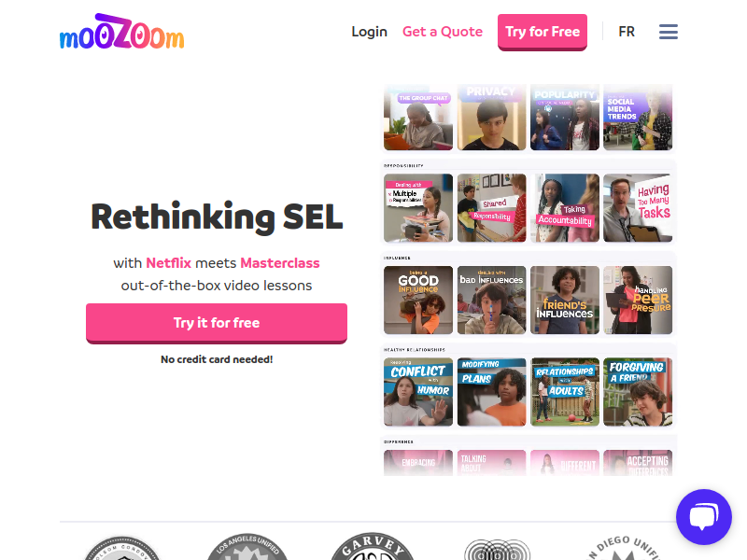Click the Try for Free header button
Viewport: 747px width, 560px height.
(x=543, y=32)
